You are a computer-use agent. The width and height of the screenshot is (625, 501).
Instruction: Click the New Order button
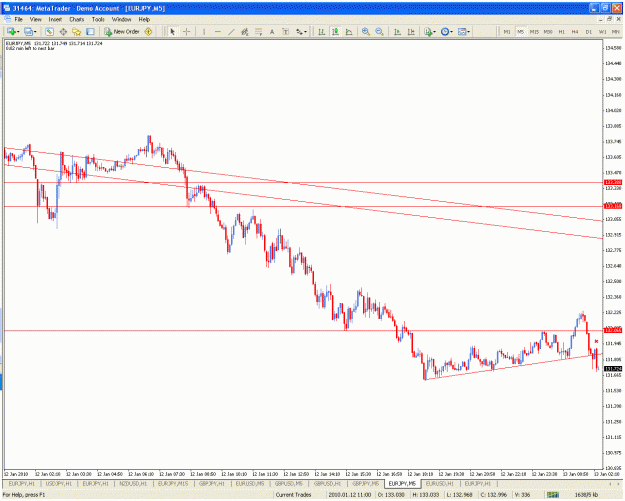tap(122, 31)
